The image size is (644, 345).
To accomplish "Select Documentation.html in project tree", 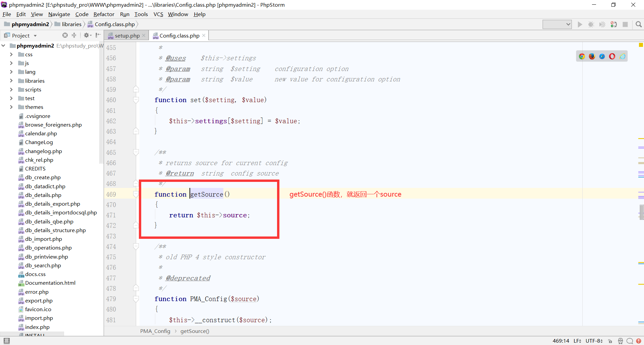I will click(50, 283).
